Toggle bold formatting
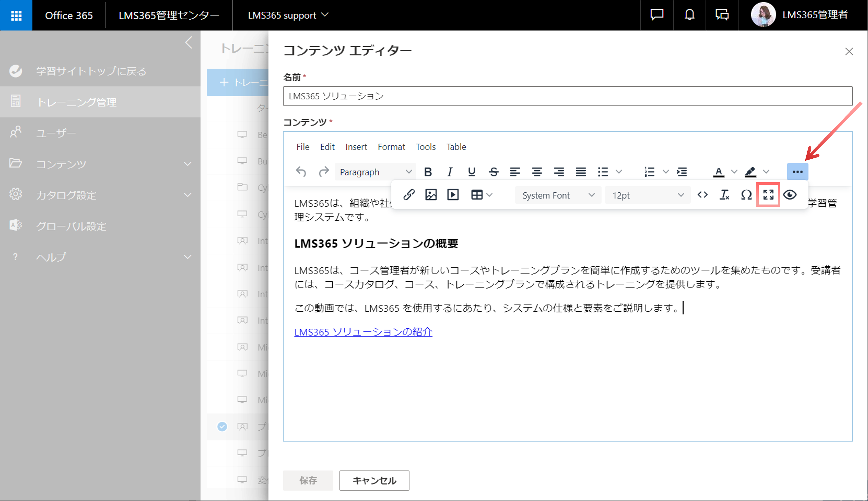 [x=428, y=172]
